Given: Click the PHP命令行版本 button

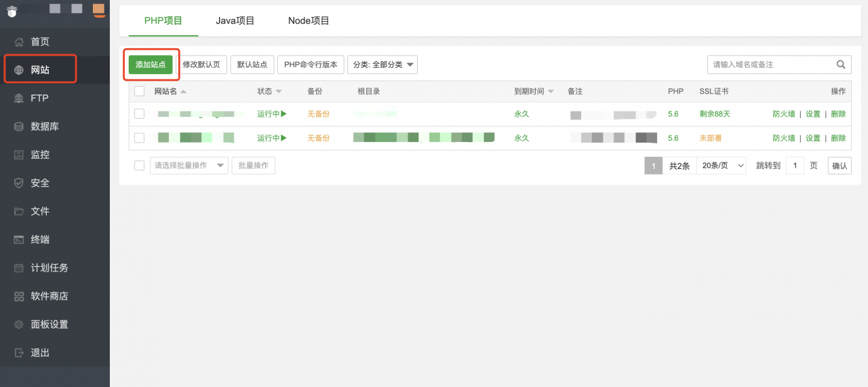Looking at the screenshot, I should click(311, 64).
